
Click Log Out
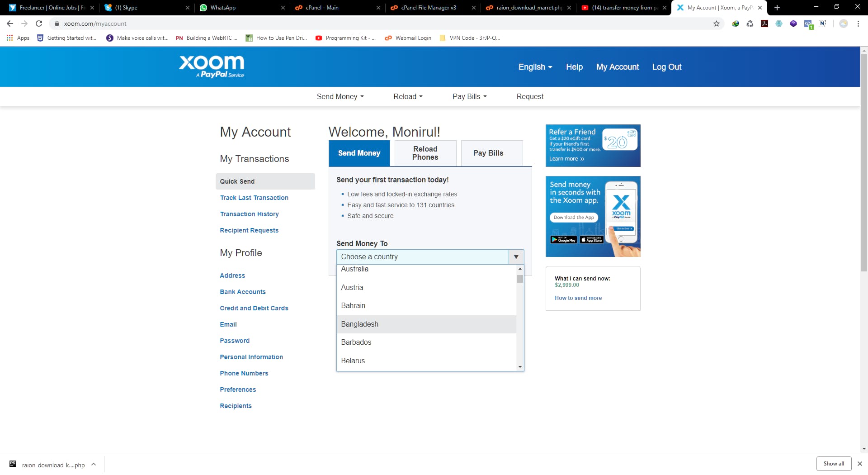click(667, 67)
